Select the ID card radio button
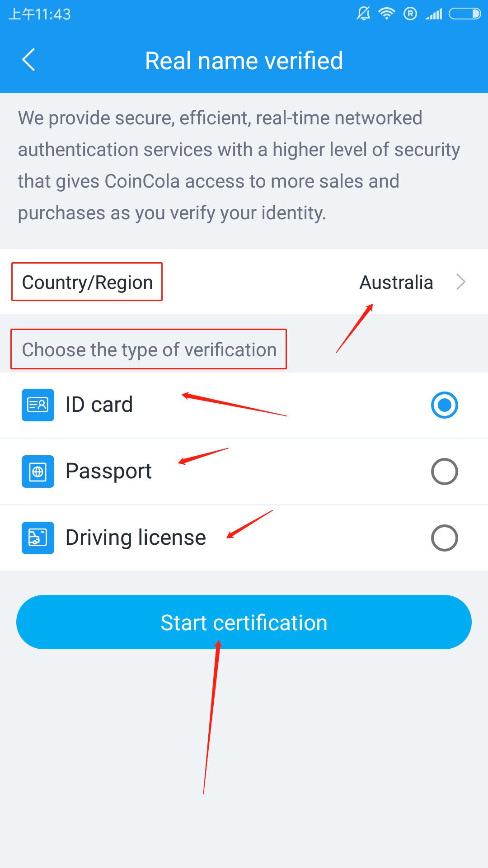 [x=444, y=405]
